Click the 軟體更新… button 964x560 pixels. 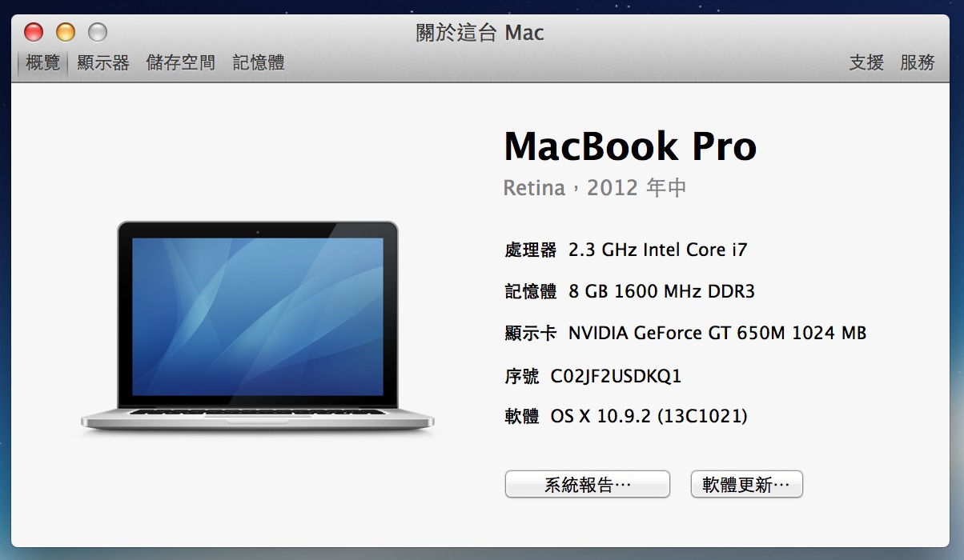pyautogui.click(x=746, y=485)
